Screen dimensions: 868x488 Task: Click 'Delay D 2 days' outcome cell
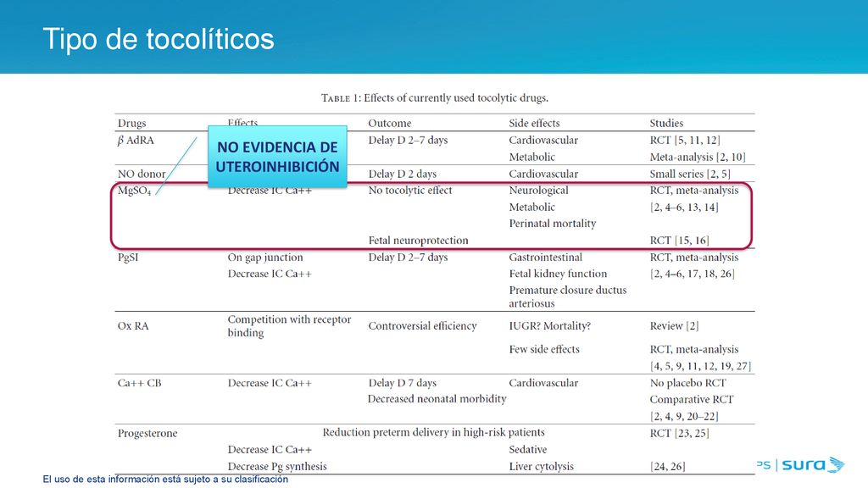403,174
